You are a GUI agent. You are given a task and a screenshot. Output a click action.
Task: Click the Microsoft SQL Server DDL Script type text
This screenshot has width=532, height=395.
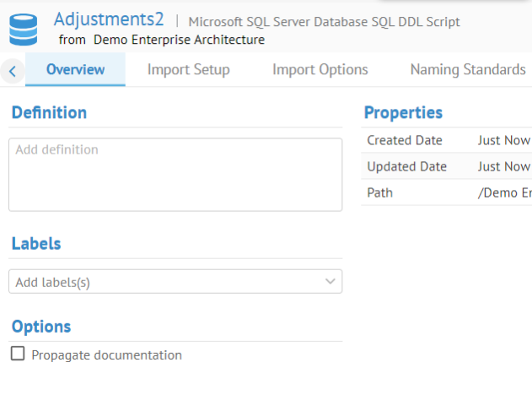pyautogui.click(x=324, y=22)
